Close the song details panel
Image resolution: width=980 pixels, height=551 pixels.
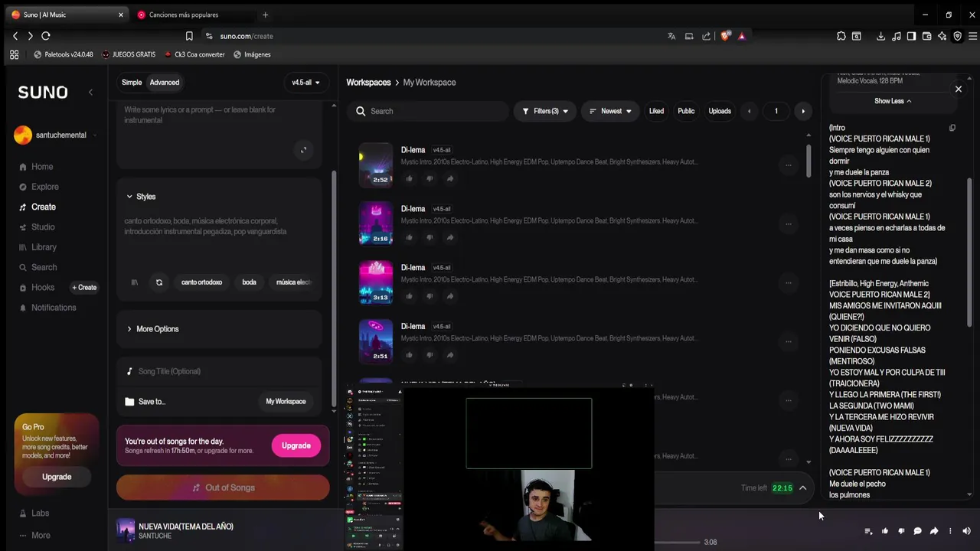pyautogui.click(x=959, y=90)
